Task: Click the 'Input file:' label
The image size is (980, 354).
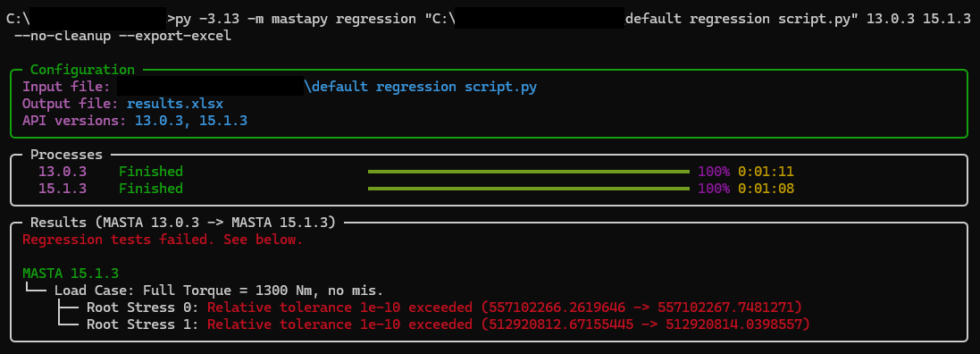Action: pyautogui.click(x=67, y=87)
